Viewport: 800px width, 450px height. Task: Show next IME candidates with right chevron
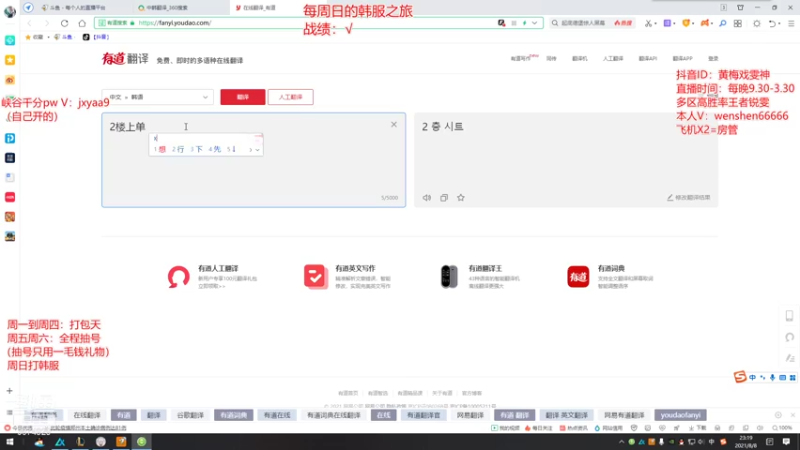(251, 150)
